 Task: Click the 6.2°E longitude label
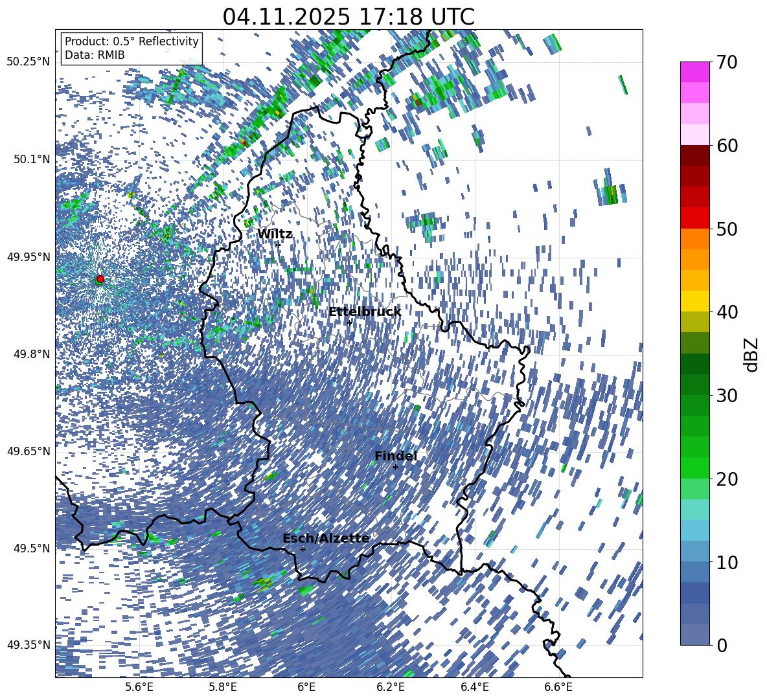coord(391,687)
